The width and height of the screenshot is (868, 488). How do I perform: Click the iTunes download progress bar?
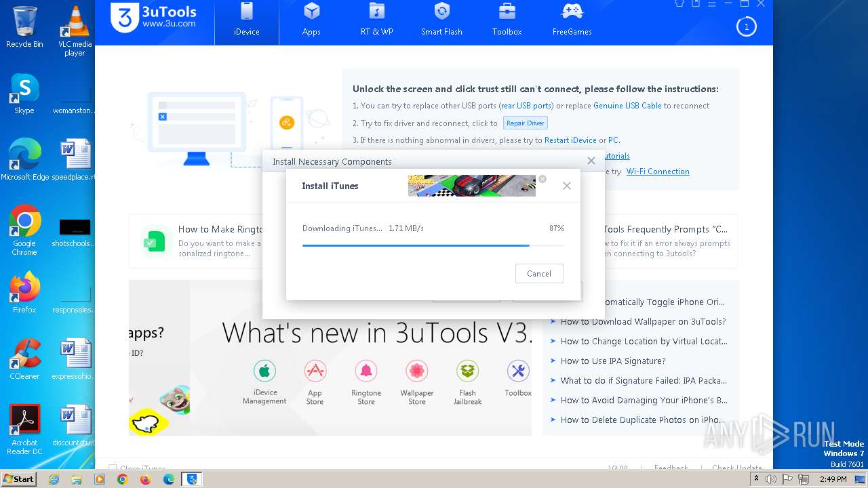[433, 245]
